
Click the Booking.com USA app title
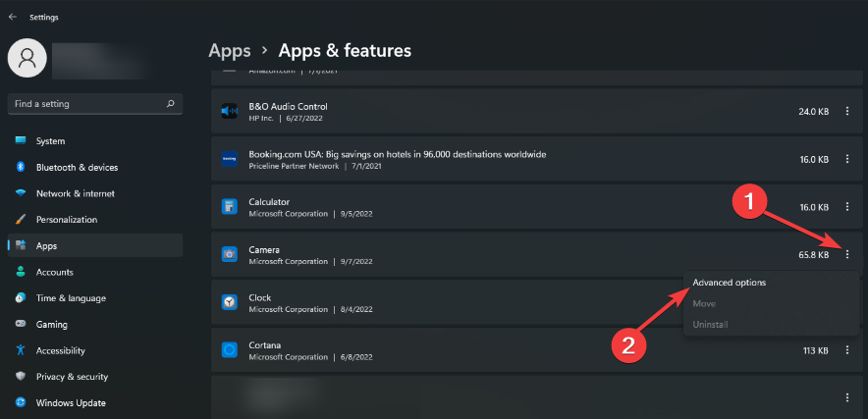[x=398, y=154]
